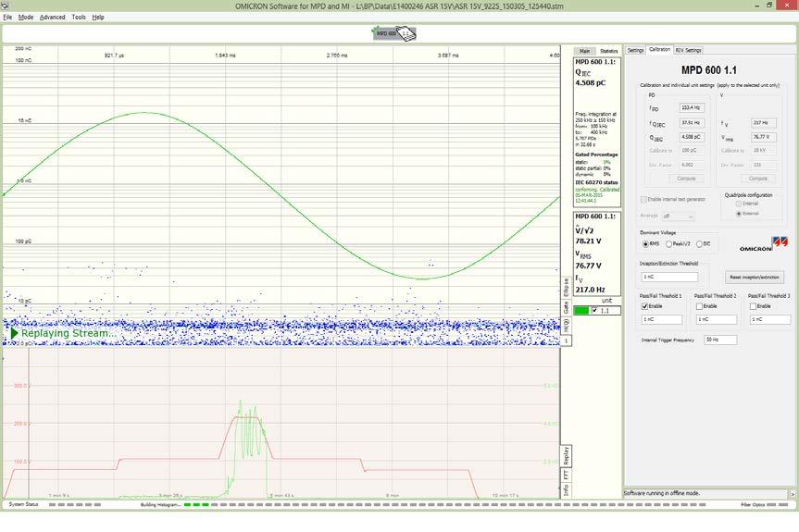Click the fV 217.0 Hz readout
Image resolution: width=799 pixels, height=532 pixels.
590,290
